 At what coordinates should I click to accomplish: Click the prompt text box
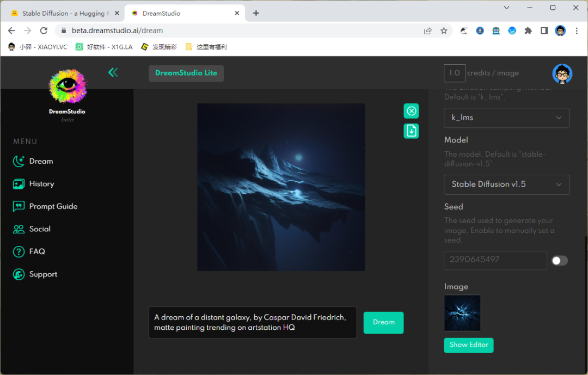coord(253,323)
